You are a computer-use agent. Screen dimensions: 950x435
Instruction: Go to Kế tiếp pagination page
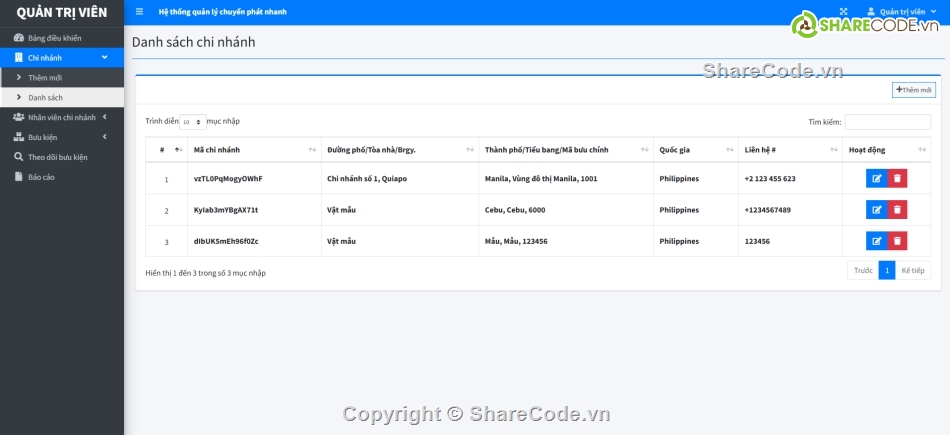[x=912, y=271]
